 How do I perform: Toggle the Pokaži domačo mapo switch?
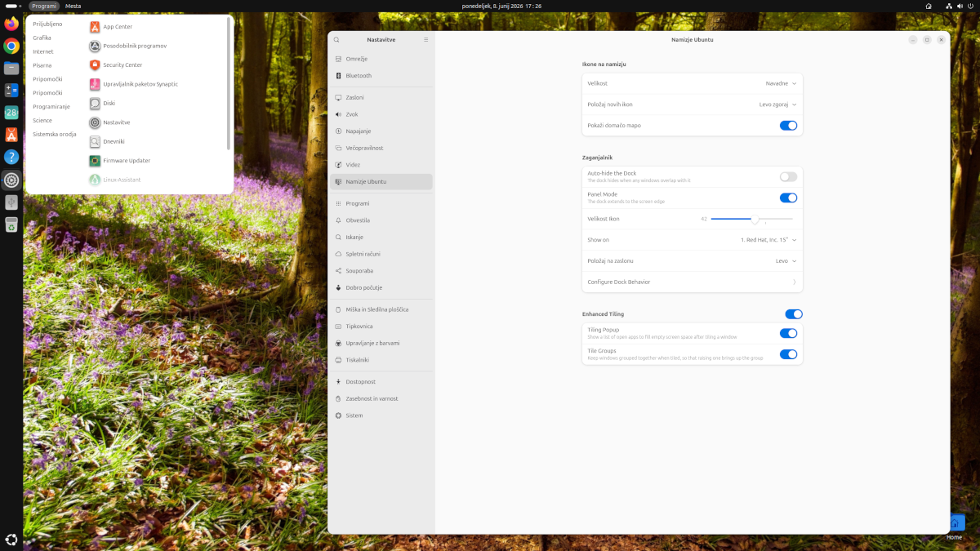[x=788, y=126]
